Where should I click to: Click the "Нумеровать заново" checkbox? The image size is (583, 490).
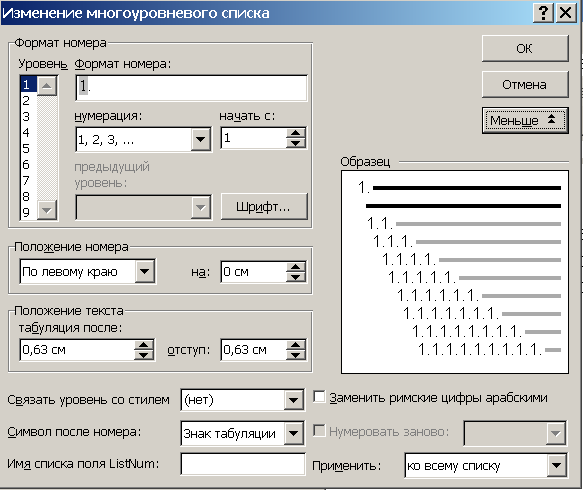[319, 431]
